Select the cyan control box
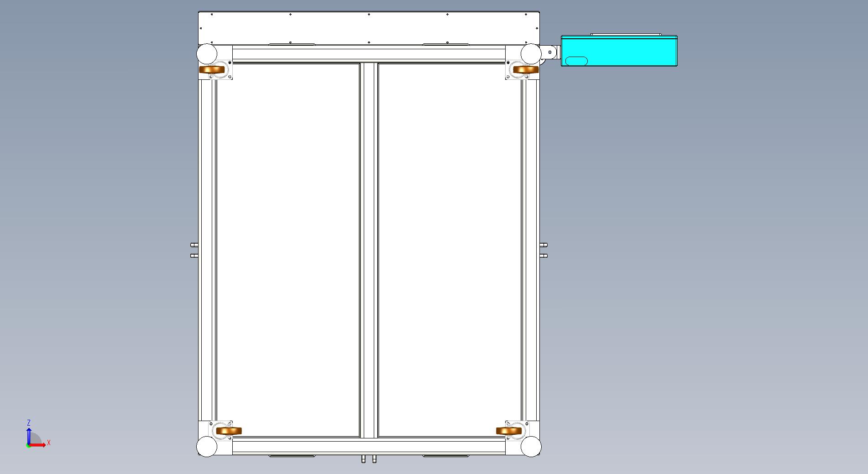The image size is (868, 474). [x=619, y=51]
